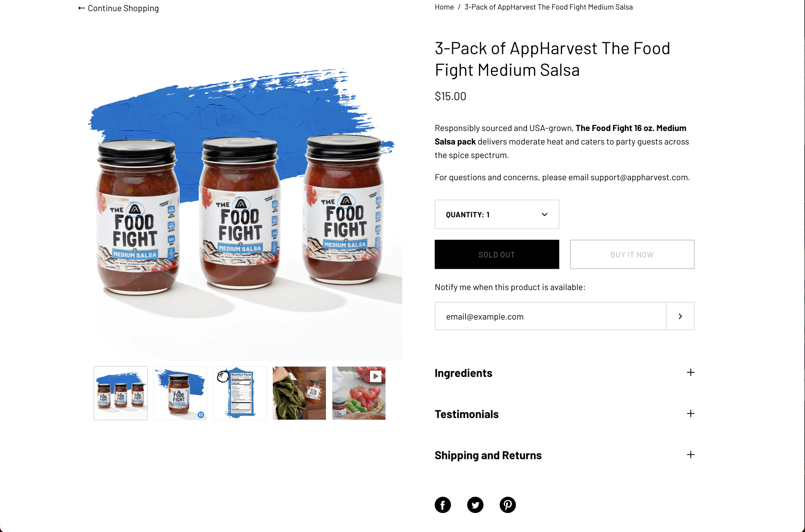The width and height of the screenshot is (805, 532).
Task: Expand the Testimonials section heading
Action: tap(467, 414)
